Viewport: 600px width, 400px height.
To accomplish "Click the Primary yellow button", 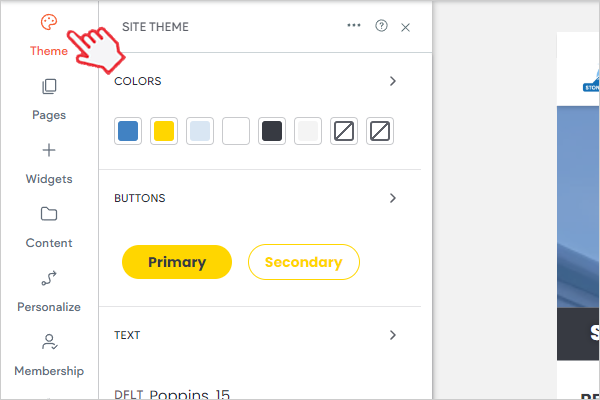I will (x=177, y=262).
